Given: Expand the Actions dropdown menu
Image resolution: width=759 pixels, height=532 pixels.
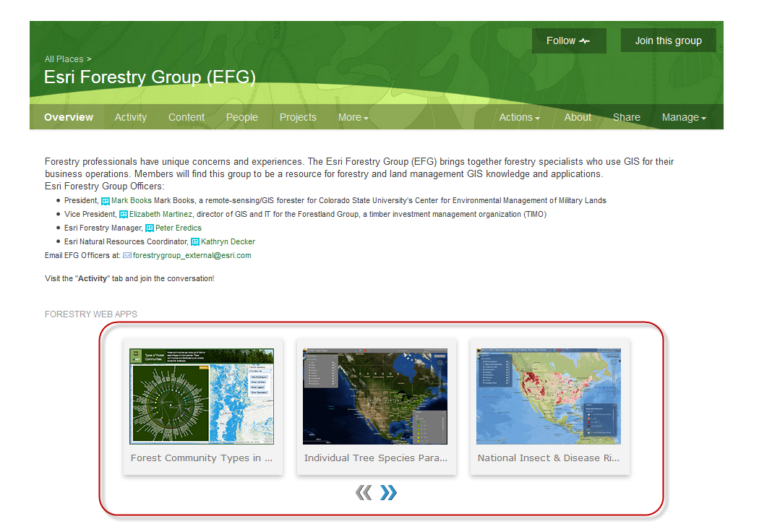Looking at the screenshot, I should (x=519, y=117).
